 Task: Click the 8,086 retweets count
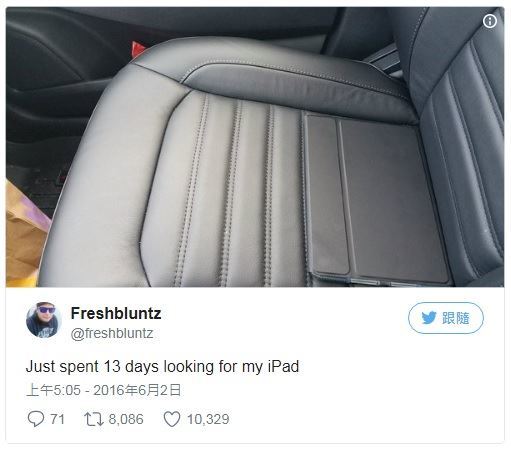point(126,419)
